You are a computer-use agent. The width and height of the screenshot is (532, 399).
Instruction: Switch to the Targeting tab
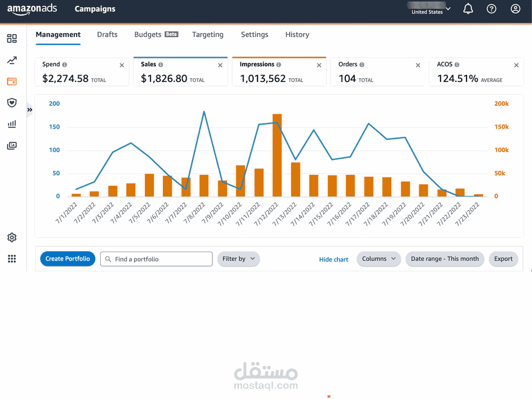coord(207,35)
